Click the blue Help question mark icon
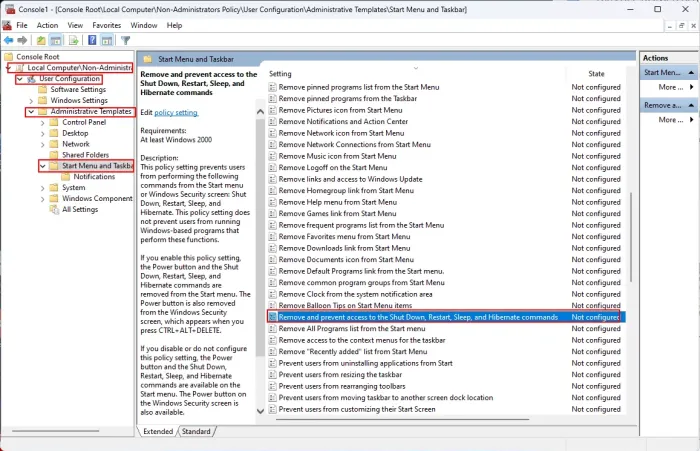 point(92,41)
